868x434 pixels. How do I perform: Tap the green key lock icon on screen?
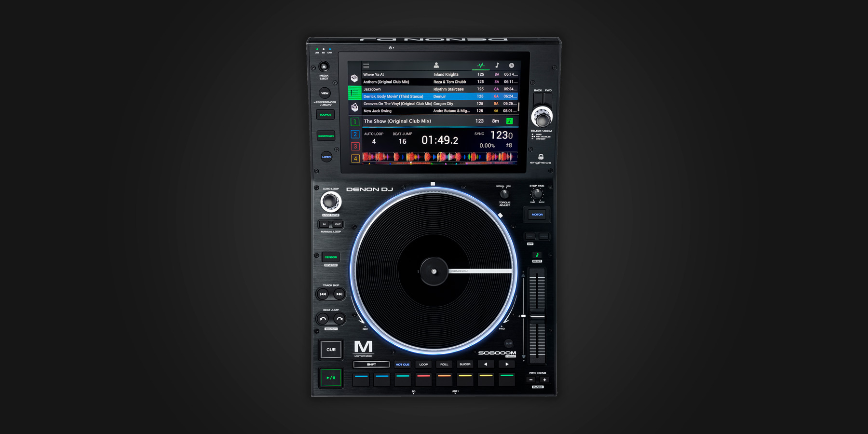509,121
